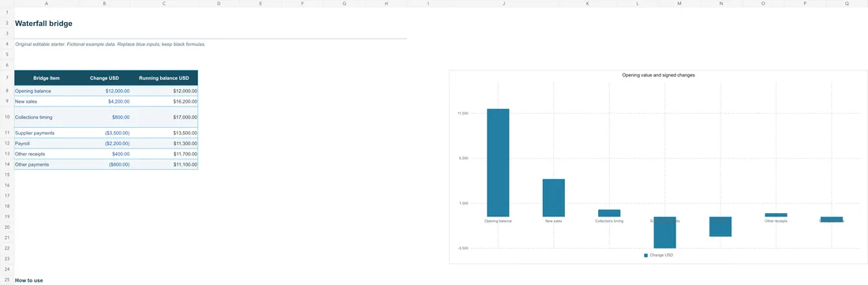
Task: Select the 'Running balance USD' header cell
Action: click(164, 78)
